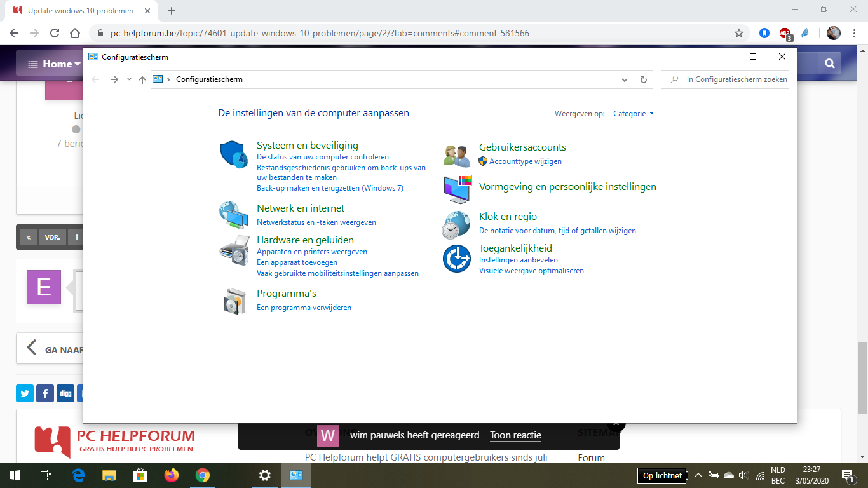Open the Gebruikersaccounts people icon

[x=457, y=156]
